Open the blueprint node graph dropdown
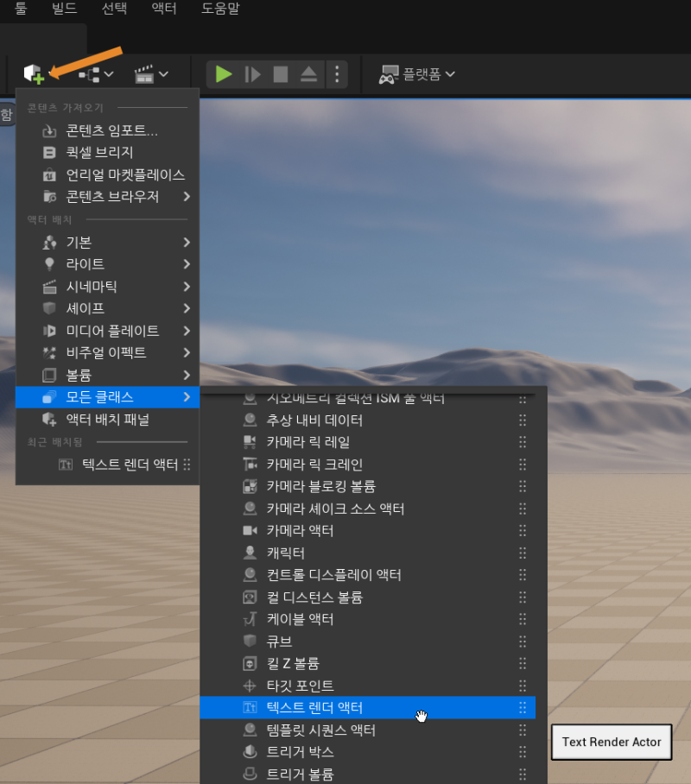Screen dimensions: 691x784 click(x=96, y=74)
